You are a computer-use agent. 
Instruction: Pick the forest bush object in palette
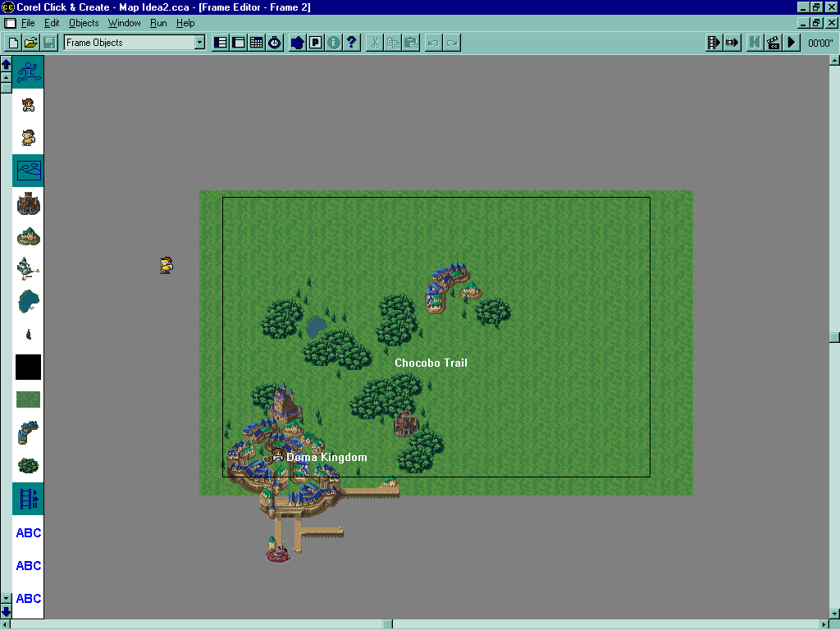pyautogui.click(x=29, y=466)
